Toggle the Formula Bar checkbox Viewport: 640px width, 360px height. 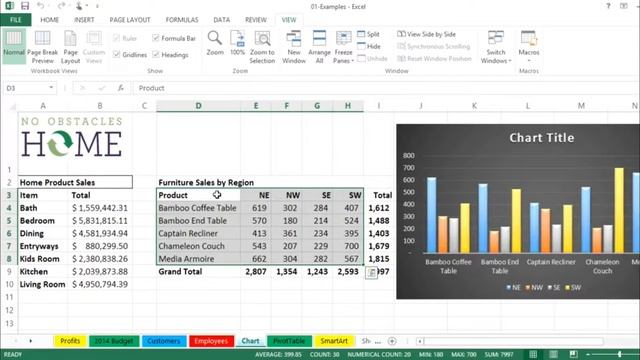point(156,38)
